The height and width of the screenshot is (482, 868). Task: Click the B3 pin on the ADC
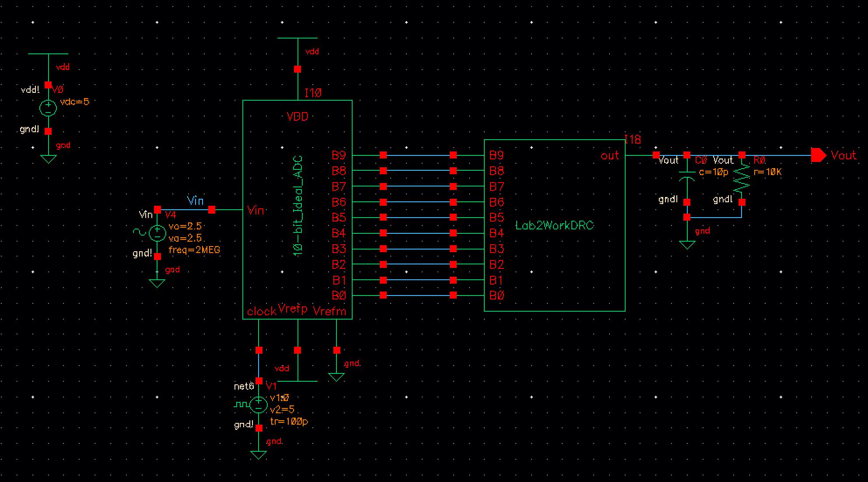339,249
